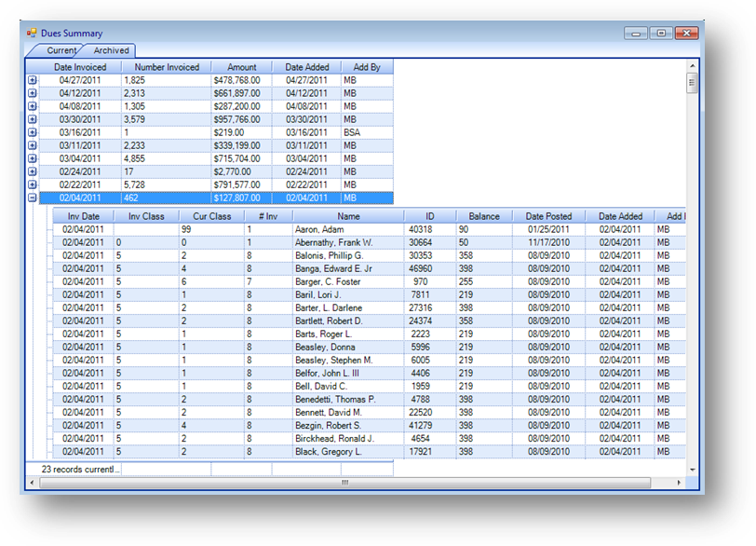
Task: Expand the 03/30/2011 invoice row
Action: [33, 119]
